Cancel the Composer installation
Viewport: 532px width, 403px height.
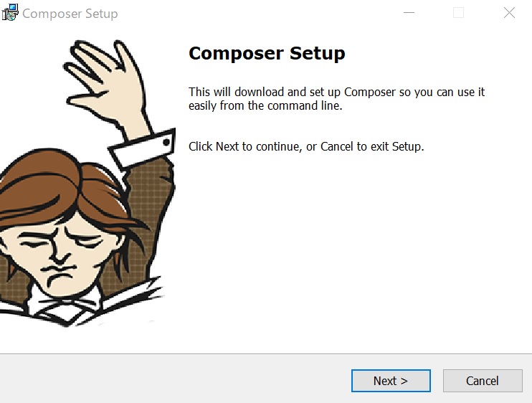483,381
